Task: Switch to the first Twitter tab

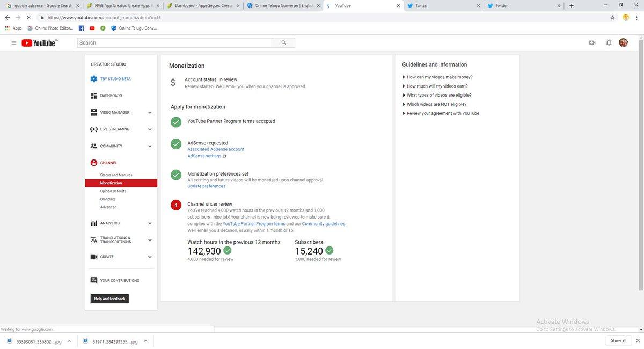Action: [x=443, y=5]
